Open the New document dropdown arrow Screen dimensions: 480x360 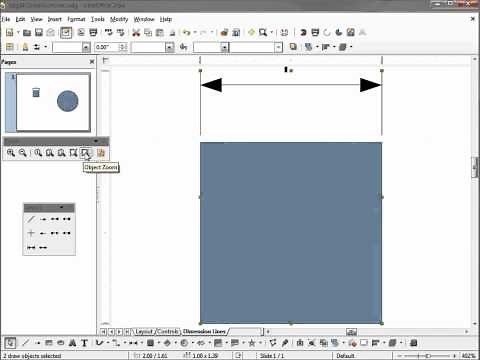click(18, 32)
